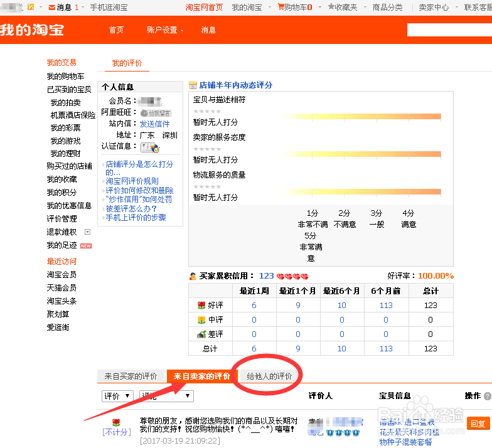The width and height of the screenshot is (492, 448).
Task: Click the red heart credit rating icons
Action: click(x=292, y=276)
